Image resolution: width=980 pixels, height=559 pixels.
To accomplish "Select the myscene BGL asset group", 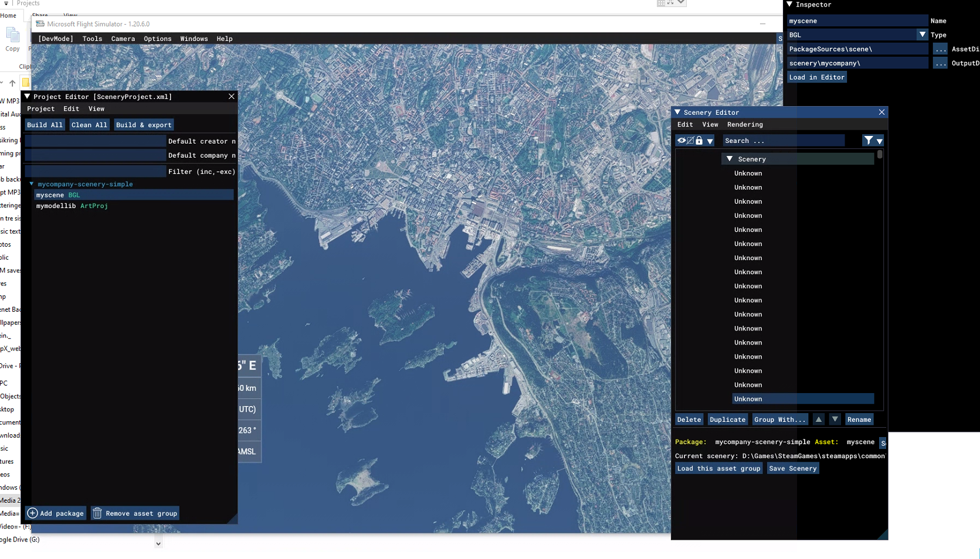I will 134,195.
